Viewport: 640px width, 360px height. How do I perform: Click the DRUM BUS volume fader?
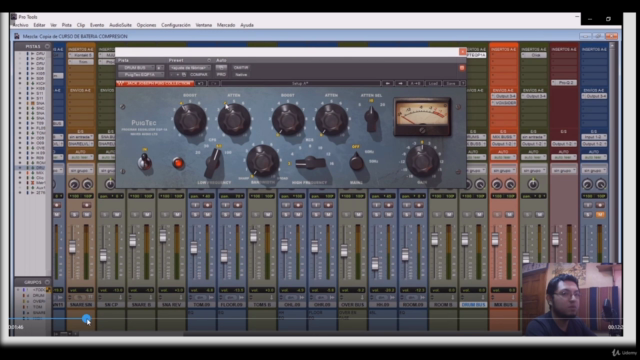(x=464, y=239)
